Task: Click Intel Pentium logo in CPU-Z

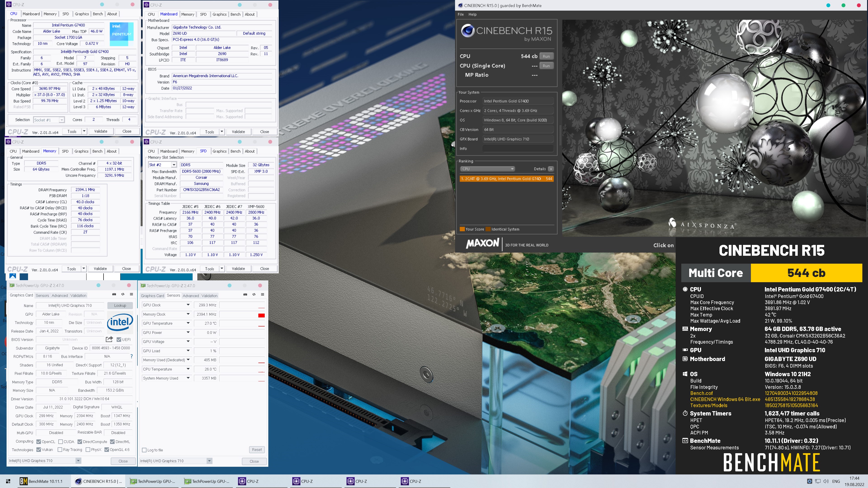Action: point(121,34)
